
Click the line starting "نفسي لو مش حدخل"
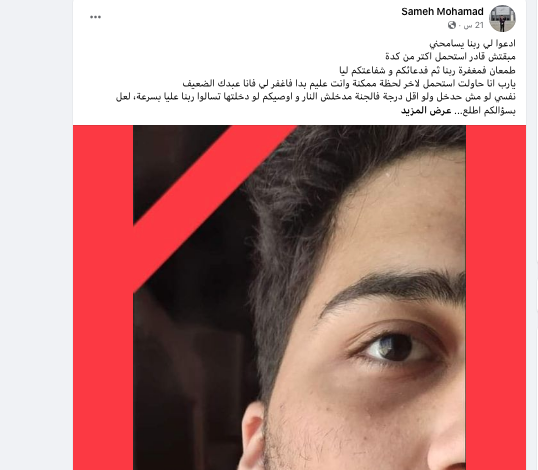(316, 97)
